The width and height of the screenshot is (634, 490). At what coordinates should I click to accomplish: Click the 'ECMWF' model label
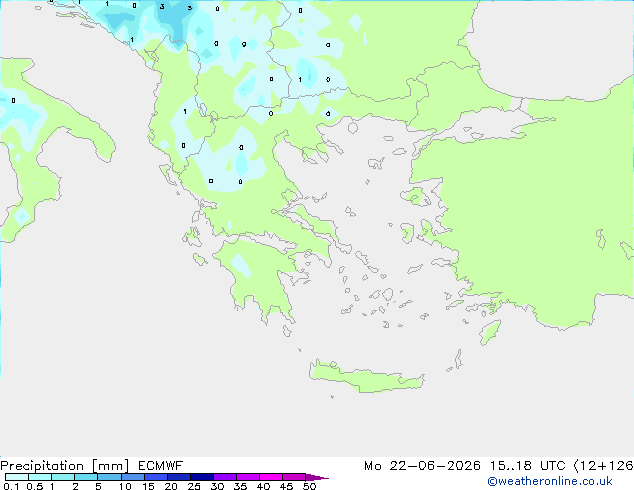click(x=160, y=466)
